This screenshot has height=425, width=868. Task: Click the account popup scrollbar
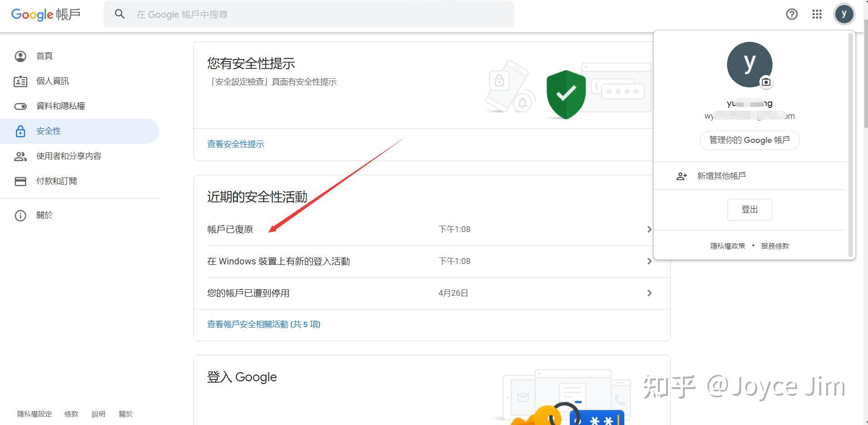[850, 144]
